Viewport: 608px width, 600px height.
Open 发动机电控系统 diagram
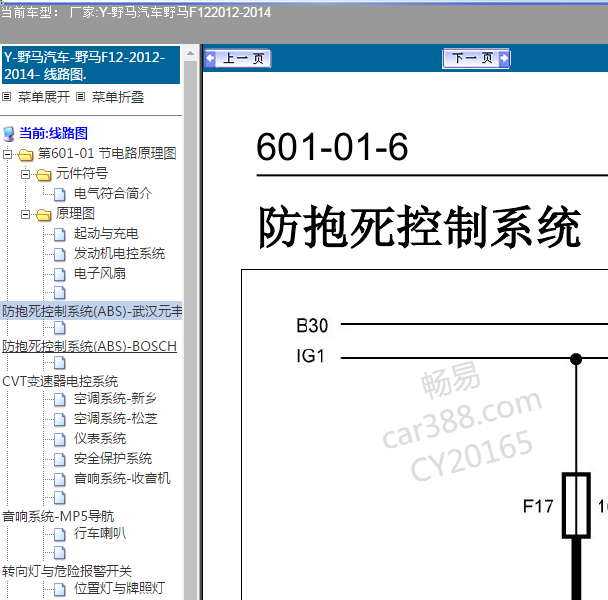coord(119,254)
